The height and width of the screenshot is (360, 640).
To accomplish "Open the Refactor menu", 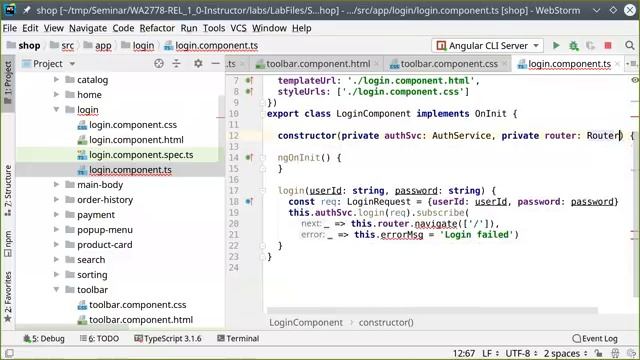I will click(157, 28).
